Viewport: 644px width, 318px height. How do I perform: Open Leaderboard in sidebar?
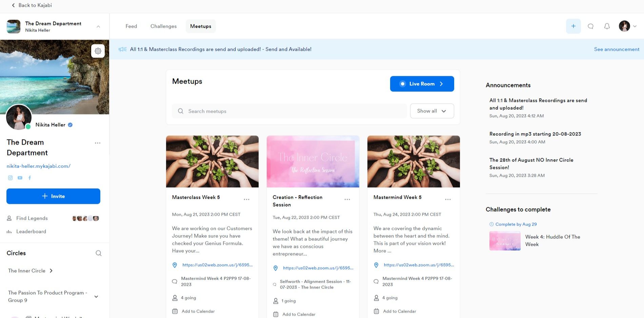31,232
